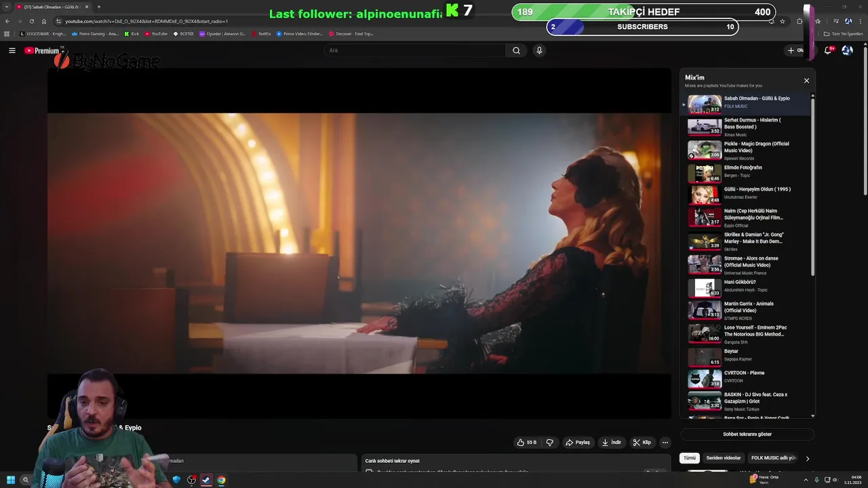
Task: Download the video with İndir
Action: tap(612, 443)
